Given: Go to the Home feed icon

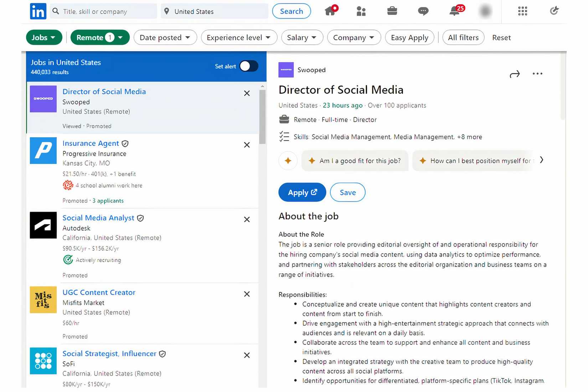Looking at the screenshot, I should (x=331, y=11).
